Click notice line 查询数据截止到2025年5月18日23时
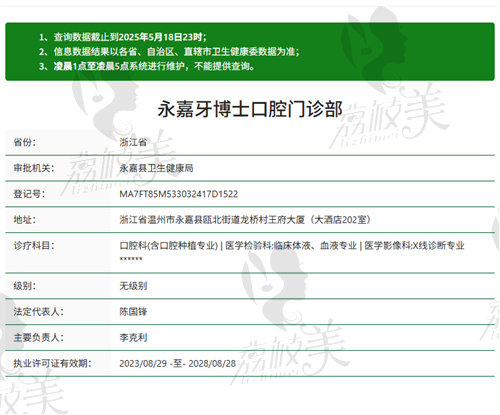500x415 pixels. (x=123, y=37)
